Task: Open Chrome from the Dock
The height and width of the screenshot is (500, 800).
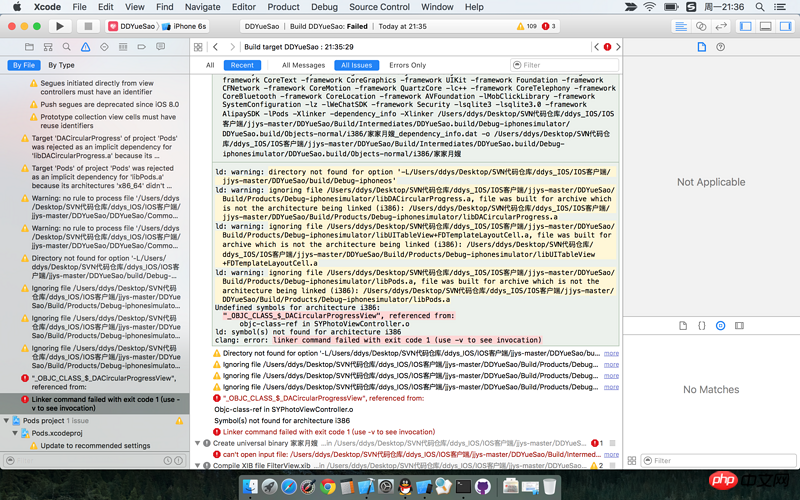Action: [x=327, y=487]
